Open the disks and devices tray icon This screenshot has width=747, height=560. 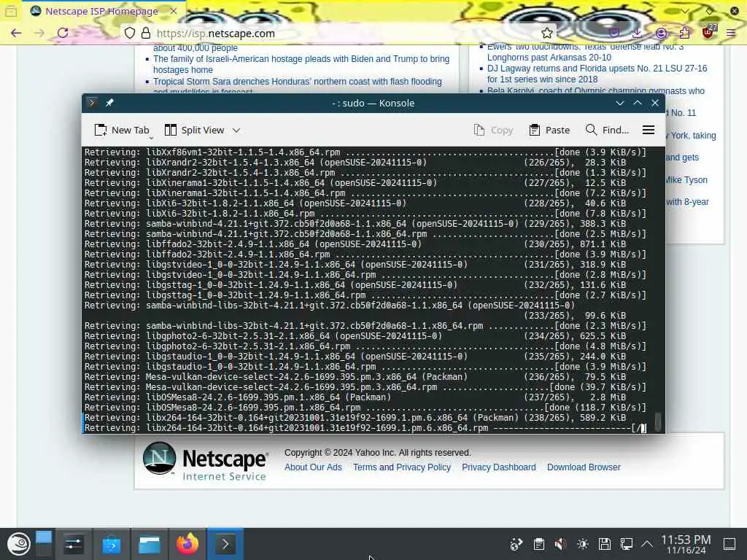605,544
